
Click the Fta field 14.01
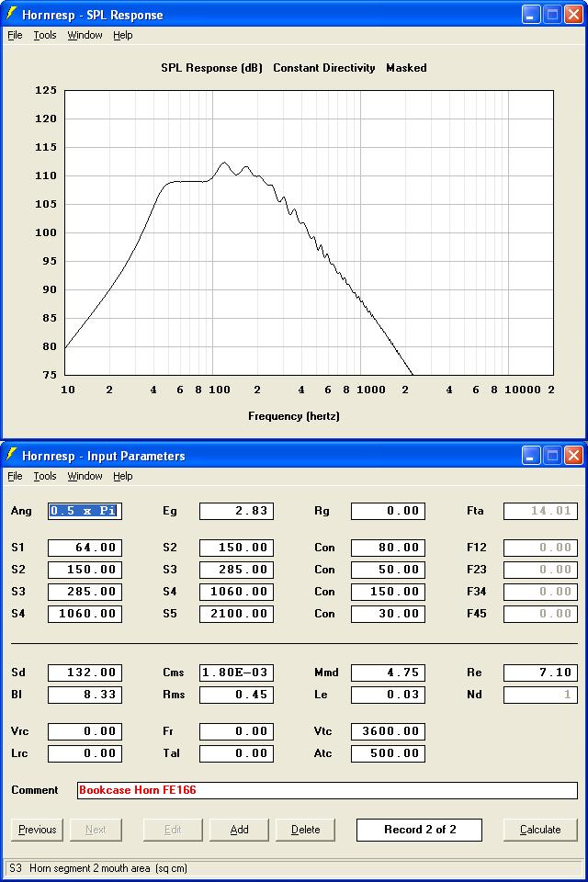point(540,511)
